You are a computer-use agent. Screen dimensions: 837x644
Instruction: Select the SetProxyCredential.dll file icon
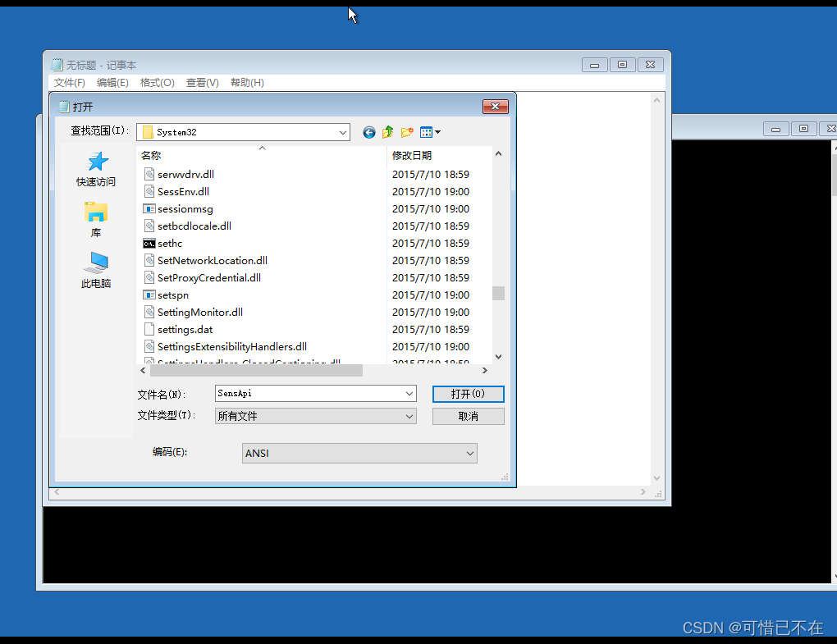pyautogui.click(x=149, y=277)
